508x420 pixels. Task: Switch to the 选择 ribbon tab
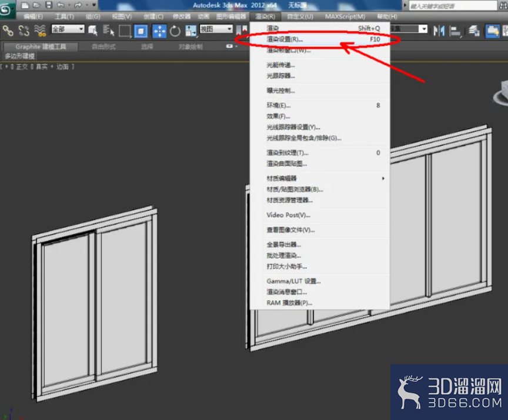point(147,46)
